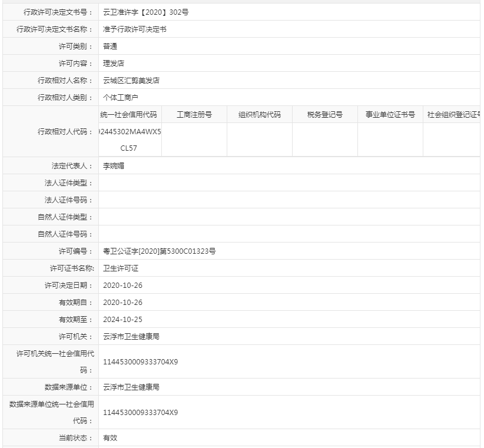Screen dimensions: 484x448
Task: Click the 事业单位证书号 column header
Action: [x=390, y=115]
